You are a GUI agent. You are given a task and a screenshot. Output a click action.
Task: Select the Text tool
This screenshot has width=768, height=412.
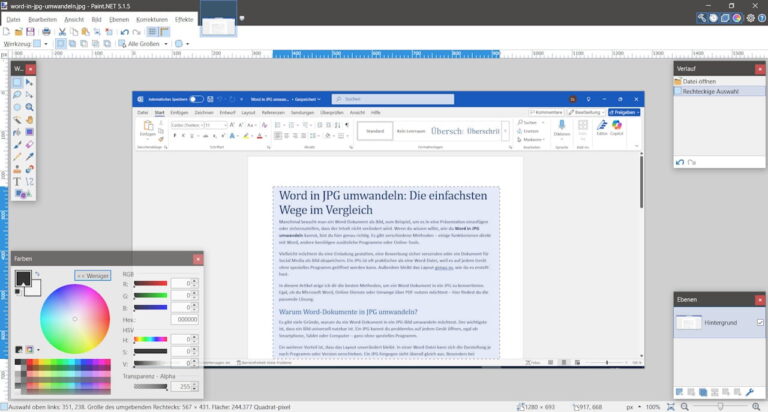pos(17,182)
